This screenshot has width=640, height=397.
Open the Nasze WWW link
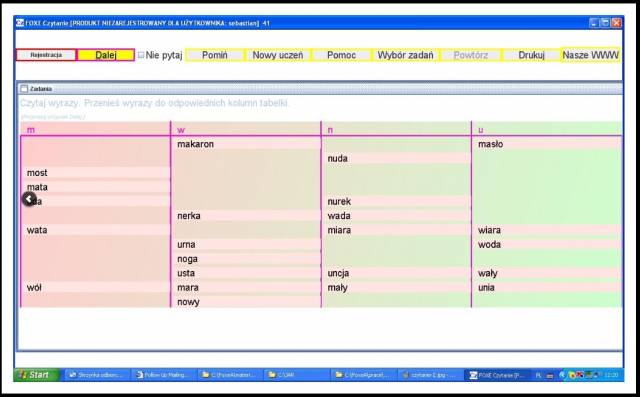tap(591, 55)
